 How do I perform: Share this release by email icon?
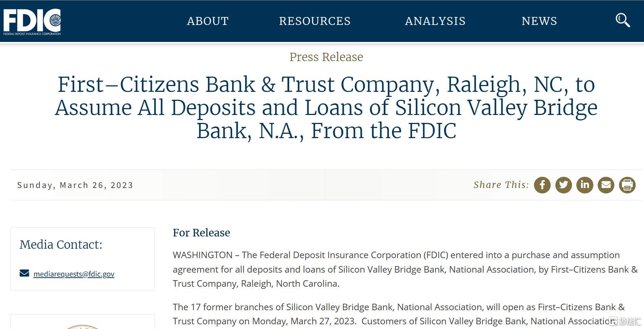(606, 185)
